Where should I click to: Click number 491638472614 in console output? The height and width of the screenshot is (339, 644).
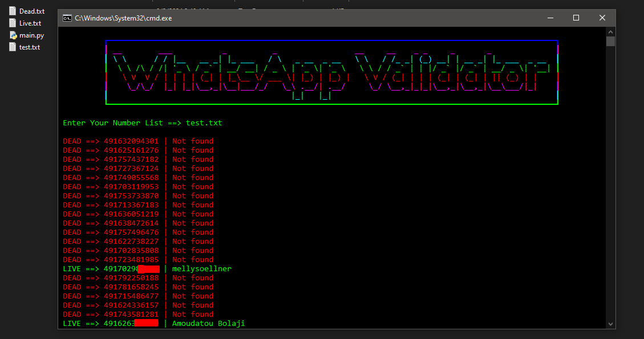pos(131,223)
